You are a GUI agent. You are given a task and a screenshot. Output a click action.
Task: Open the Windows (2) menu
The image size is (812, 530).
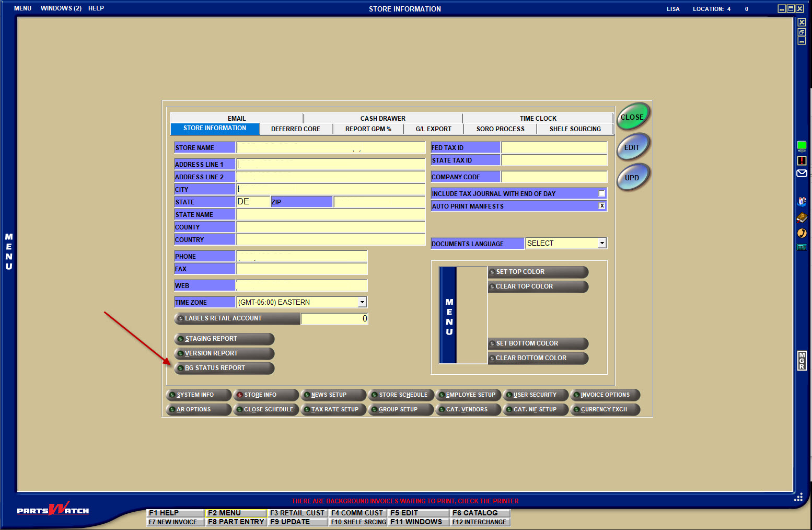(61, 8)
